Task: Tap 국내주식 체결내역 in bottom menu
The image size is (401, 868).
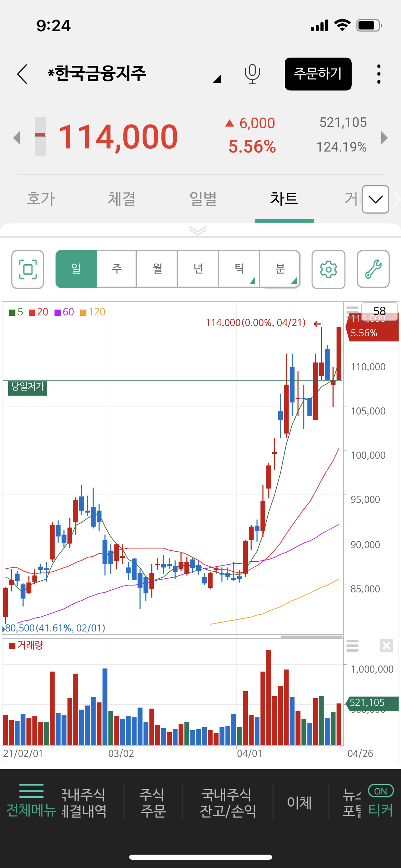Action: [84, 803]
